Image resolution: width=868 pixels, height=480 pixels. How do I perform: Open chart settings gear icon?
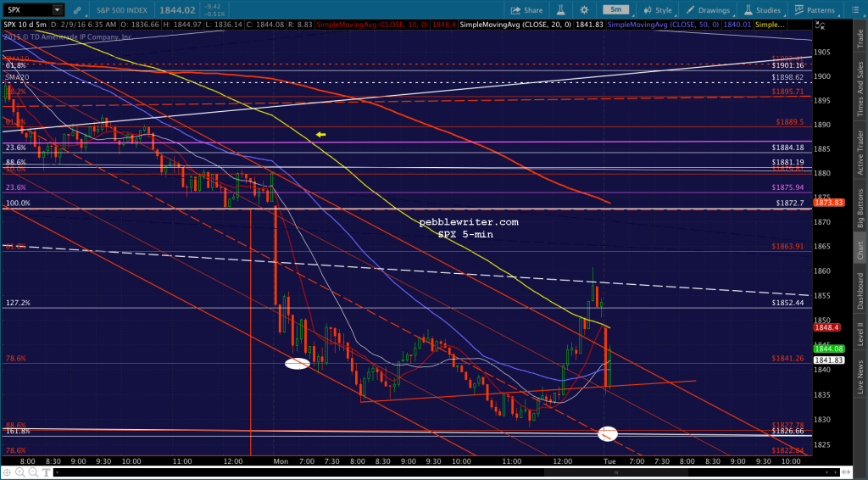pyautogui.click(x=584, y=10)
